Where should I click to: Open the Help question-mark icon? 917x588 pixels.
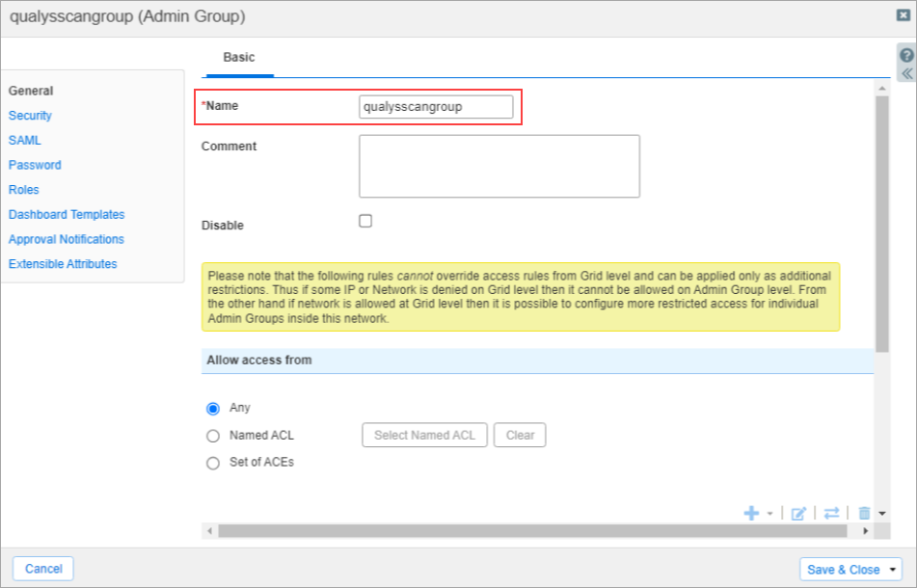pyautogui.click(x=904, y=56)
